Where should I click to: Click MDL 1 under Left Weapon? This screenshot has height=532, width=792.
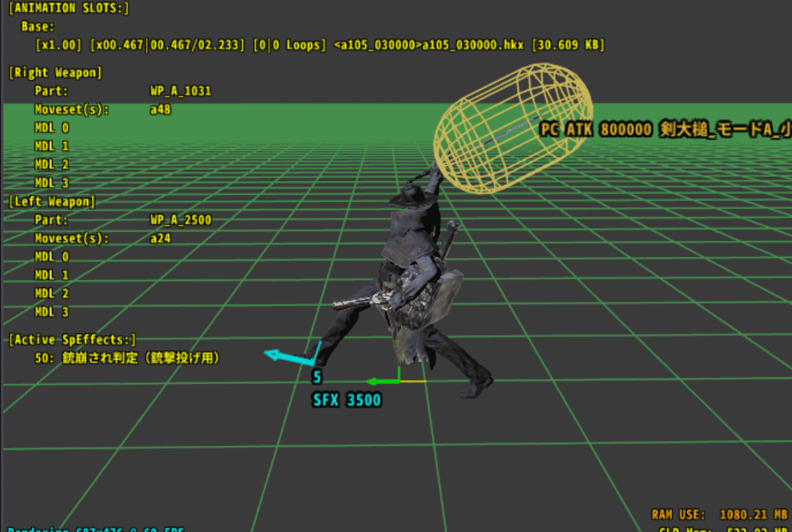[x=51, y=275]
